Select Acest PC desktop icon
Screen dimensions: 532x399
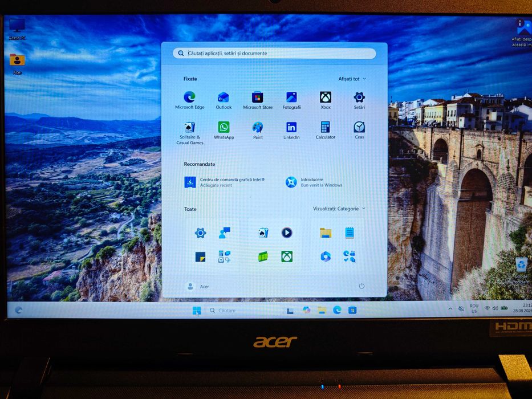(x=17, y=30)
